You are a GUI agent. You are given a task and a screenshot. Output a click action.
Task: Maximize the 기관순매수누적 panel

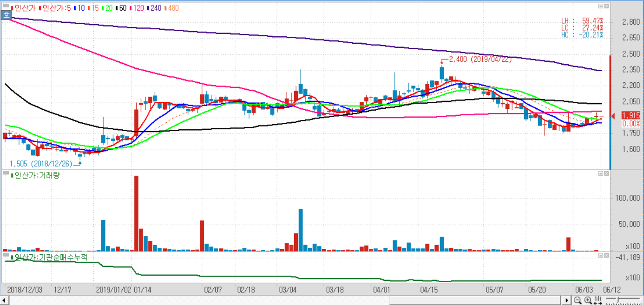[x=601, y=255]
